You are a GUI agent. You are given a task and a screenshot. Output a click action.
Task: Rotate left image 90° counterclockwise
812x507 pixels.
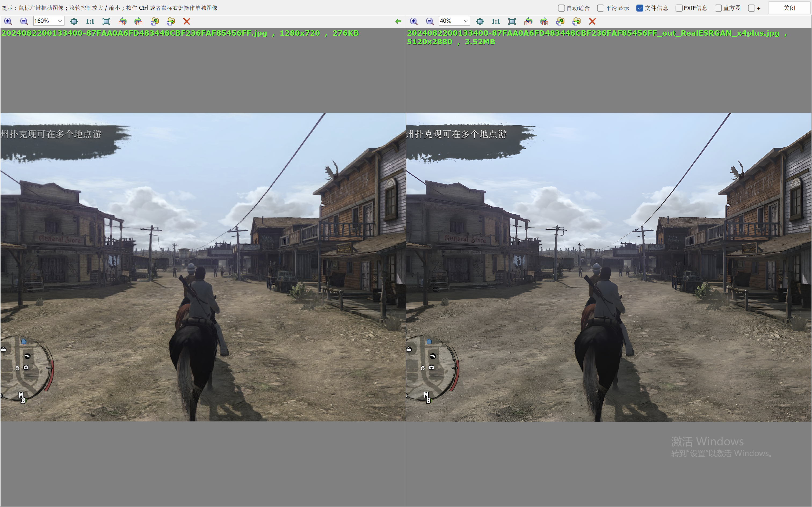122,21
